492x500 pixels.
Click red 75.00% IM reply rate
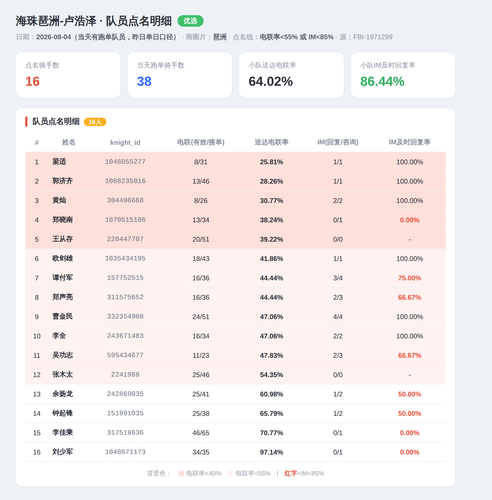409,278
